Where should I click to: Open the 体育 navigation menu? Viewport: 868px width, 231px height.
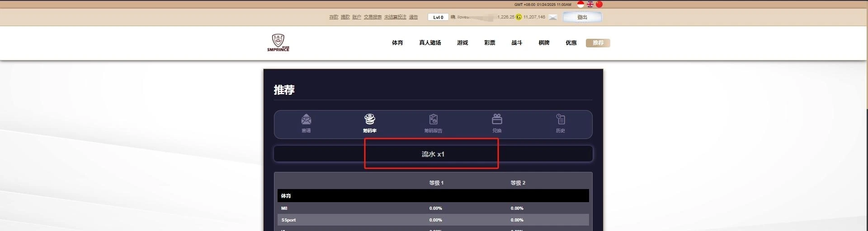point(397,43)
